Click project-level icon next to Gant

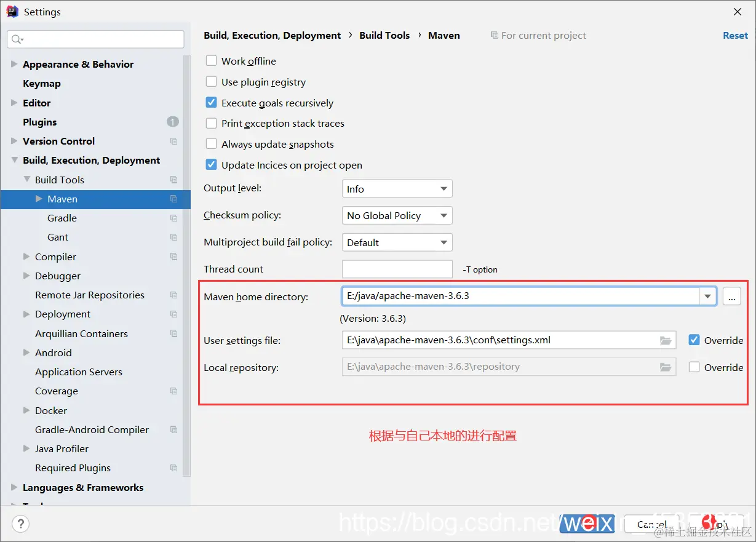click(173, 237)
